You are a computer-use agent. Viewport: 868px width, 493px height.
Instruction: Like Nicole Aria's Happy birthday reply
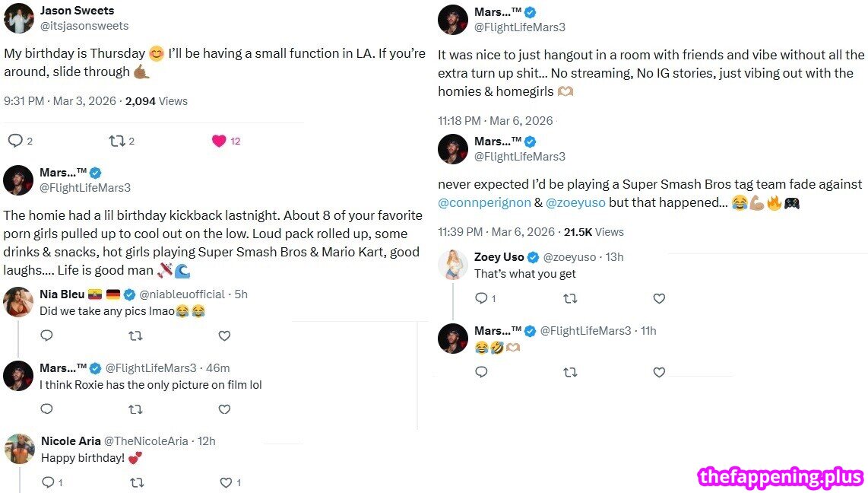click(x=226, y=482)
